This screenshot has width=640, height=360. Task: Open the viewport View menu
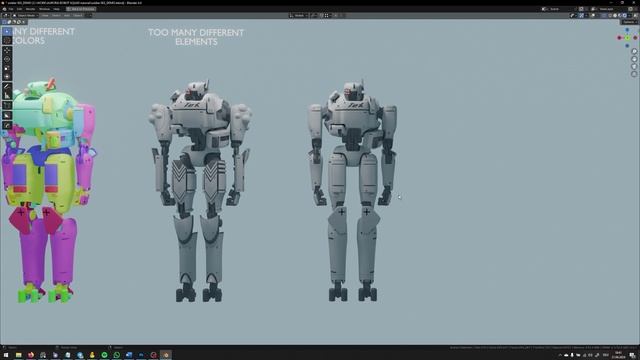coord(44,16)
